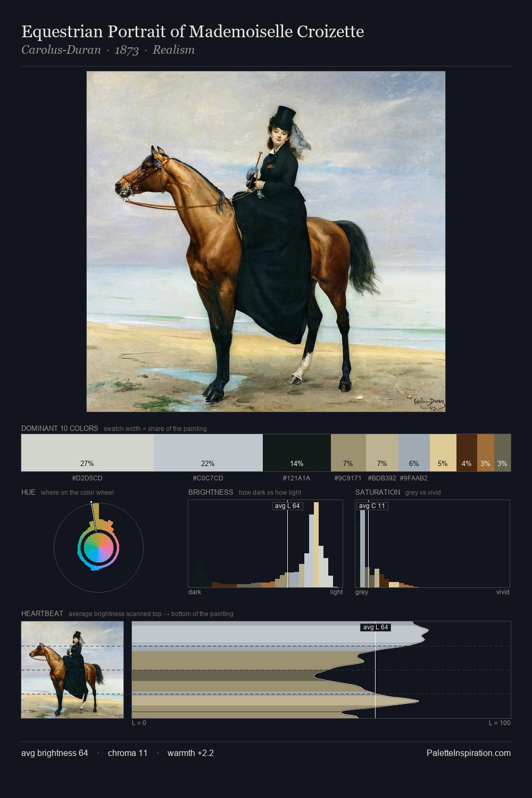Click the #C0C7CD hex code label
Image resolution: width=532 pixels, height=798 pixels.
tap(208, 478)
